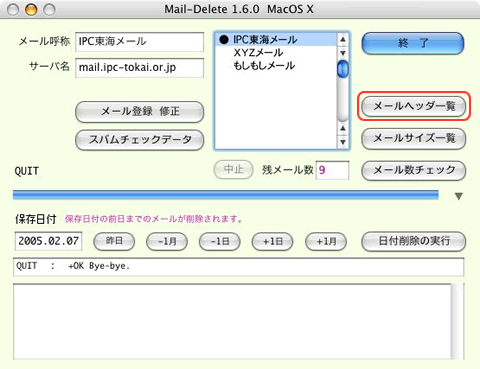The width and height of the screenshot is (480, 369).
Task: Click the list scrollbar top up arrow
Action: pos(343,40)
